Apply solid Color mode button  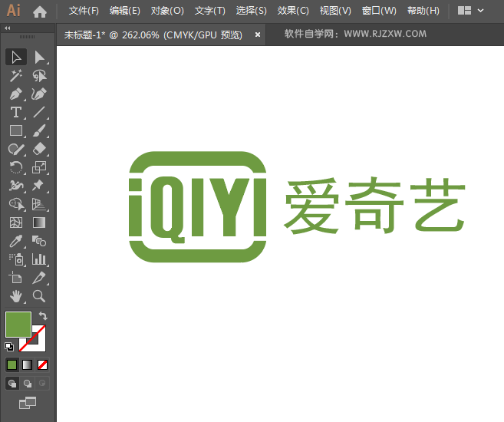tap(12, 364)
